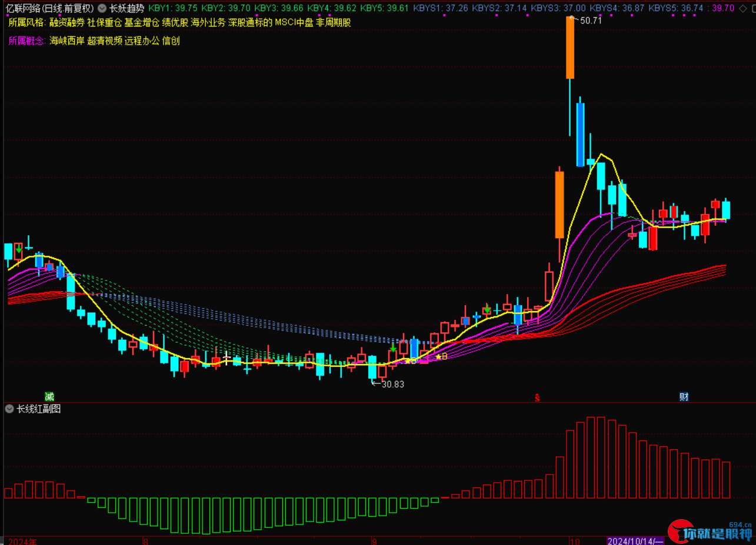
Task: Click the 基金增仓 style tag
Action: pos(142,23)
